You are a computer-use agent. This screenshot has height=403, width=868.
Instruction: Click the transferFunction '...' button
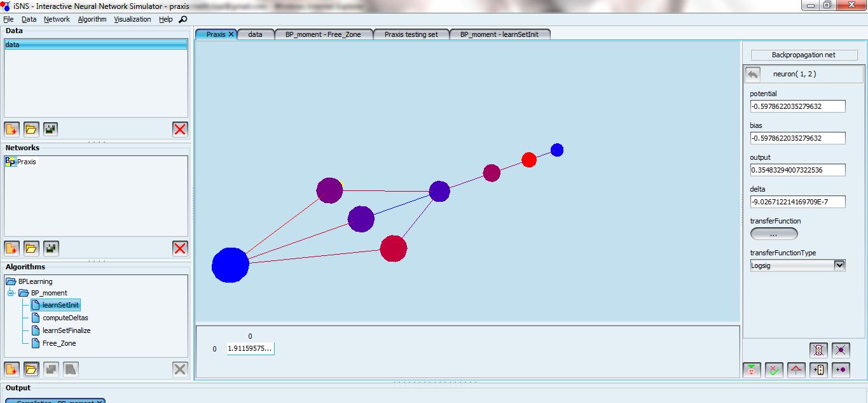(x=774, y=234)
